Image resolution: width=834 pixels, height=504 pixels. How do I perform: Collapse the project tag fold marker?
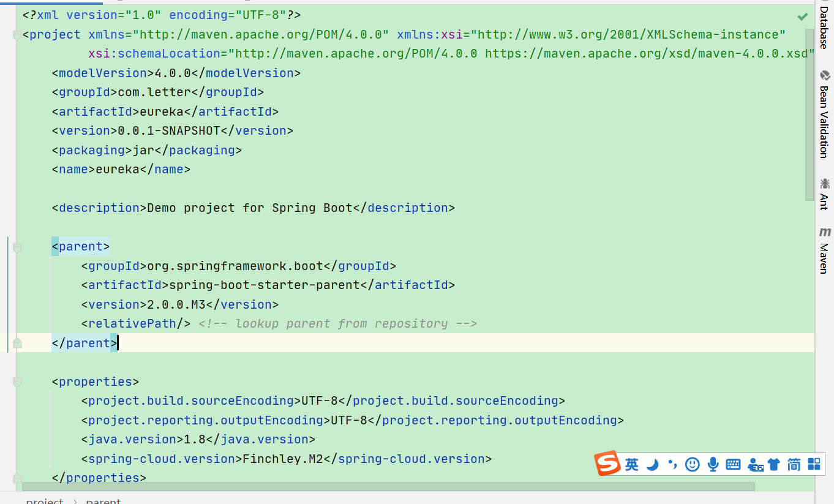(17, 36)
